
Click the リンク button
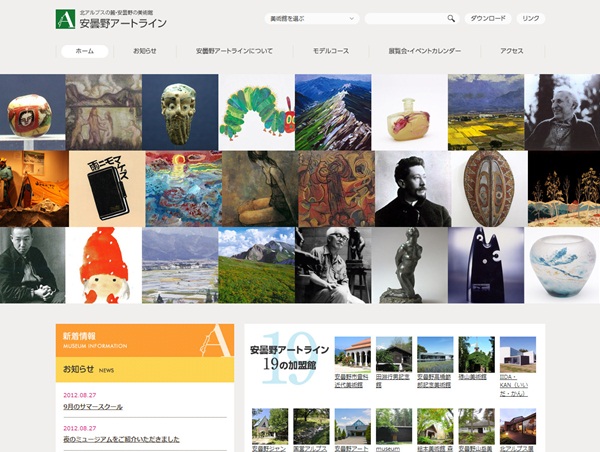pyautogui.click(x=531, y=18)
